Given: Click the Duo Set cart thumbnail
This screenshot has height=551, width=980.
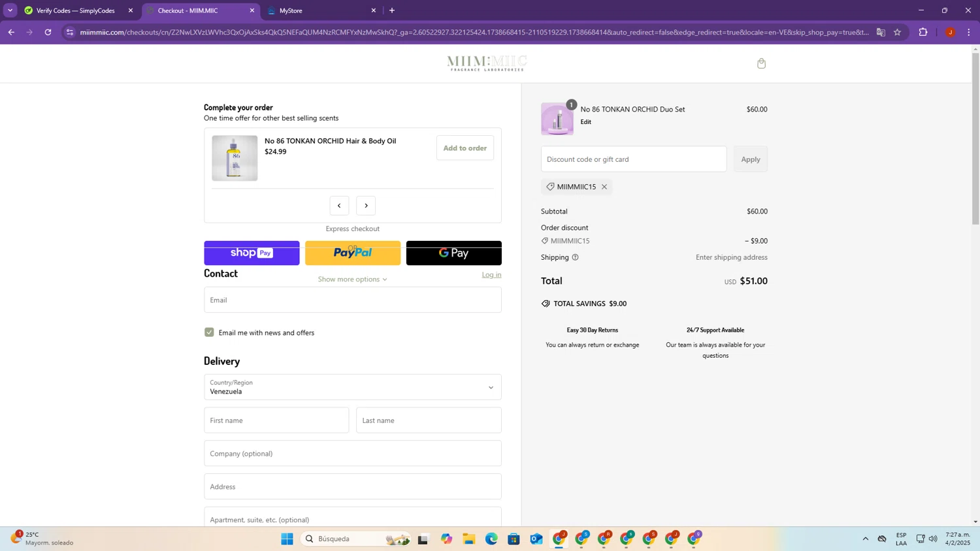Looking at the screenshot, I should pyautogui.click(x=557, y=119).
